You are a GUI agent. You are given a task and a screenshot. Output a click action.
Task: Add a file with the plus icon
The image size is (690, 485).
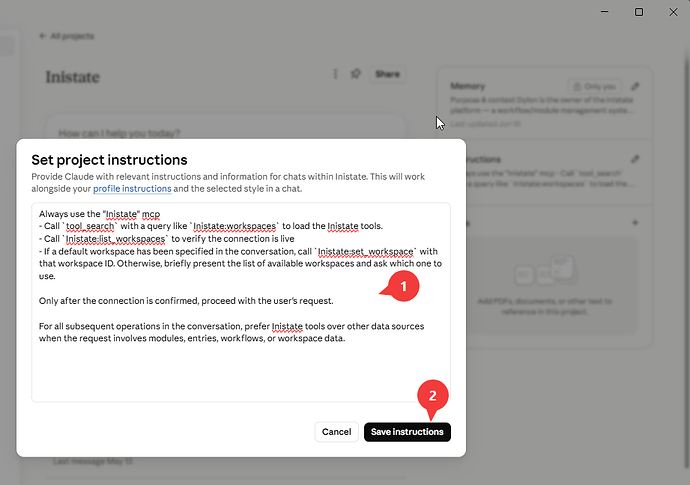(635, 223)
